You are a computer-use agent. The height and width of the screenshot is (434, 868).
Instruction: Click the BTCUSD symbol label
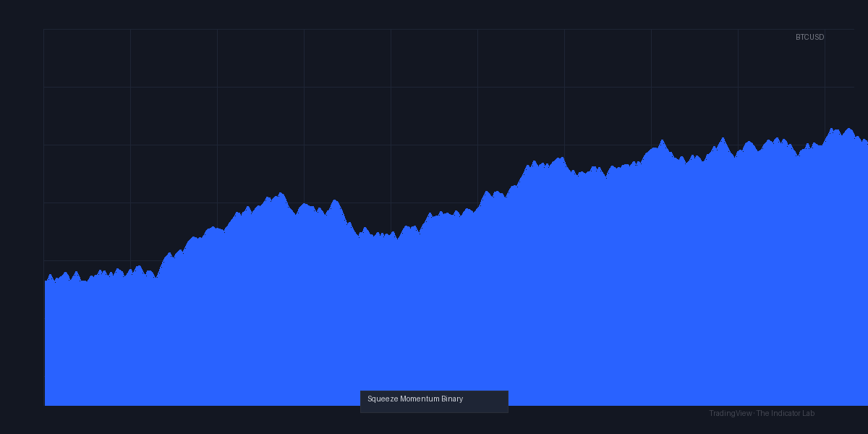(x=809, y=37)
